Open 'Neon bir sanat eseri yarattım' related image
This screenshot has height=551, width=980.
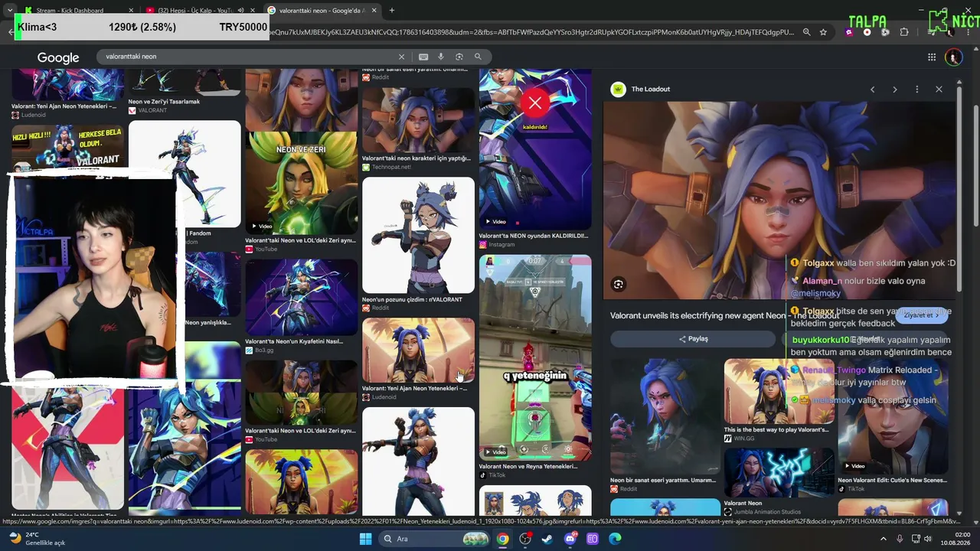click(665, 416)
